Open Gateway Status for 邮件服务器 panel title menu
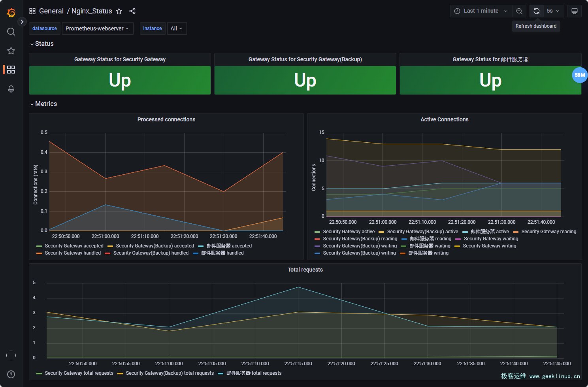The height and width of the screenshot is (387, 588). click(490, 59)
